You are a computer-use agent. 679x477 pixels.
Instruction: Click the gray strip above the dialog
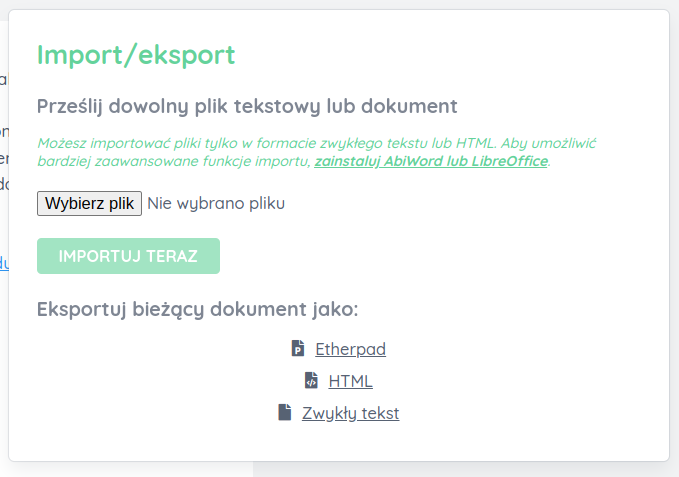pyautogui.click(x=340, y=4)
